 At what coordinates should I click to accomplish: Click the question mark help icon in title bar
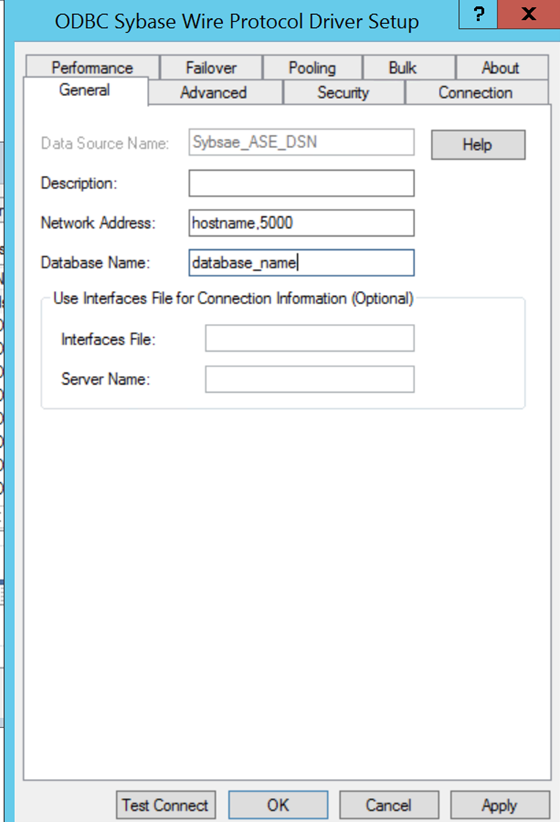[478, 14]
